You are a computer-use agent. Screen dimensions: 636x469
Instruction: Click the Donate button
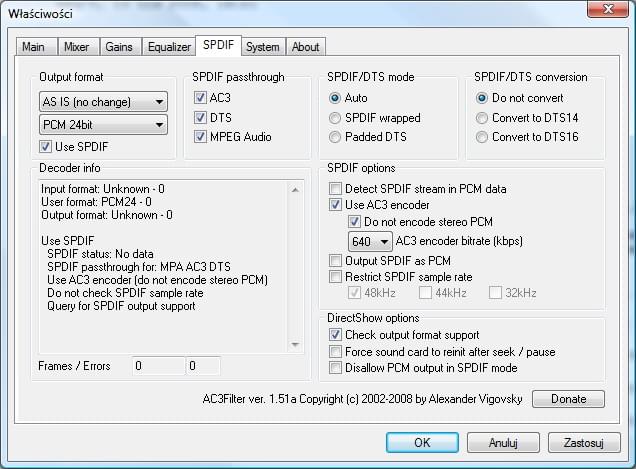click(x=568, y=399)
